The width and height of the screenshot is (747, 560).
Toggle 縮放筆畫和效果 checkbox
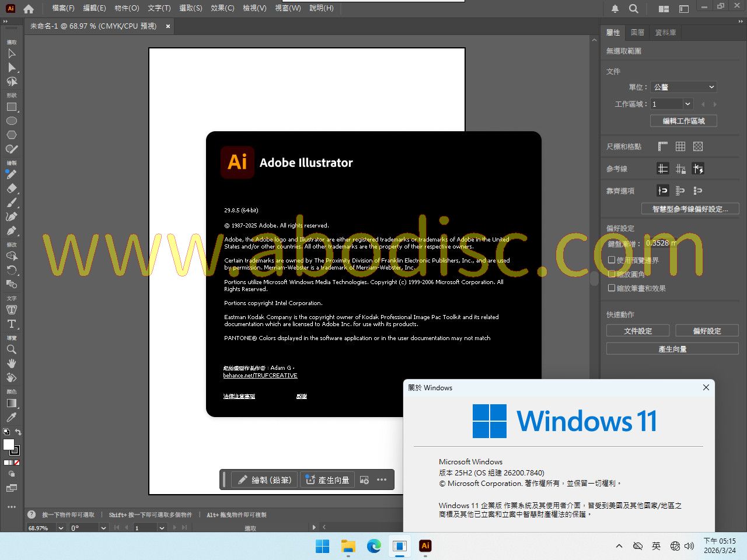click(612, 288)
